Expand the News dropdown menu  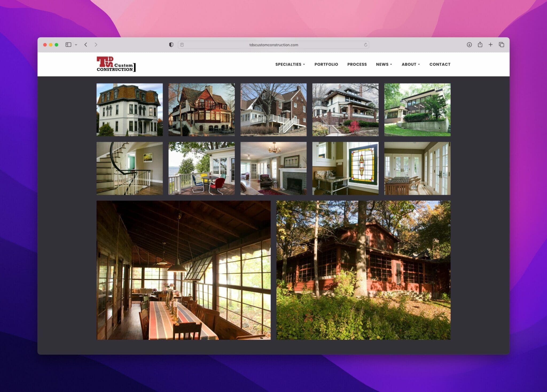click(x=384, y=64)
